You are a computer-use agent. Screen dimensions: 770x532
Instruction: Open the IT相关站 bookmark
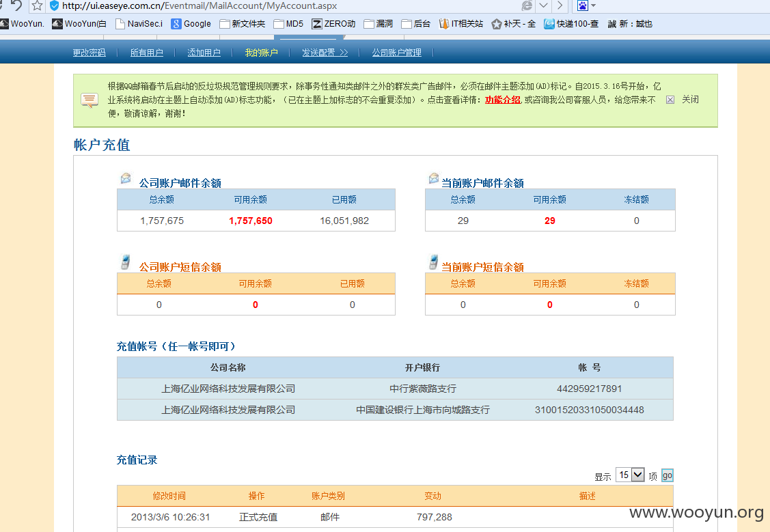[461, 23]
